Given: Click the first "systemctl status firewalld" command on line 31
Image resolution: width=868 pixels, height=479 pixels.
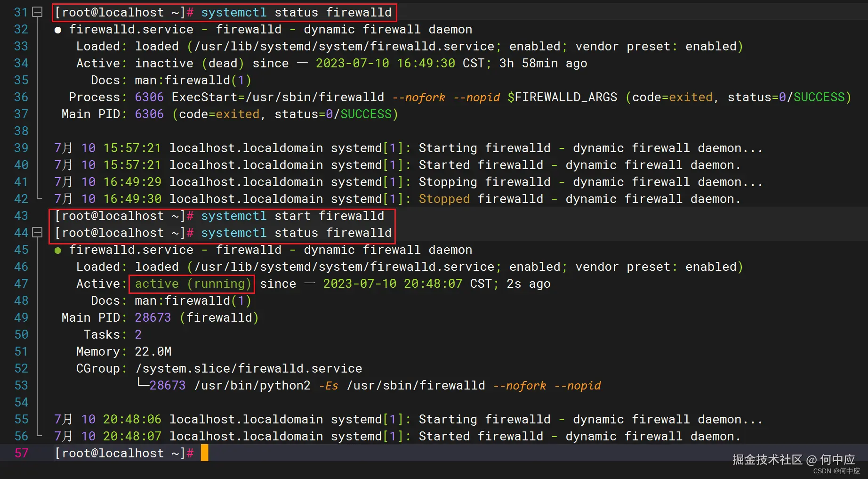Looking at the screenshot, I should pyautogui.click(x=296, y=12).
